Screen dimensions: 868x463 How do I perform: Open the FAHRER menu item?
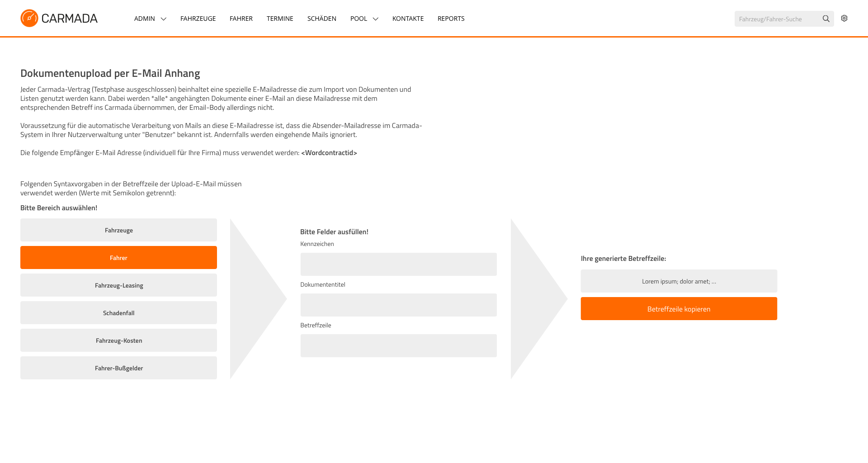tap(241, 19)
